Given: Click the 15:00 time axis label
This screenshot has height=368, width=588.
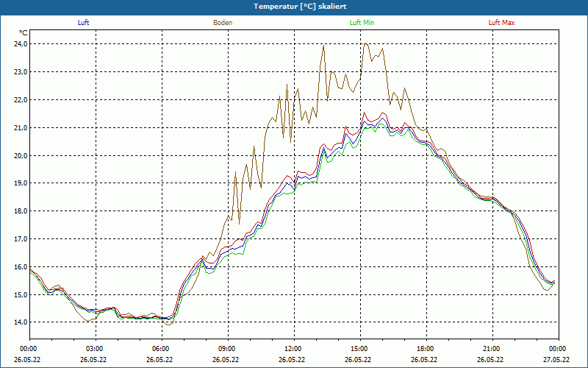Looking at the screenshot, I should click(x=360, y=349).
